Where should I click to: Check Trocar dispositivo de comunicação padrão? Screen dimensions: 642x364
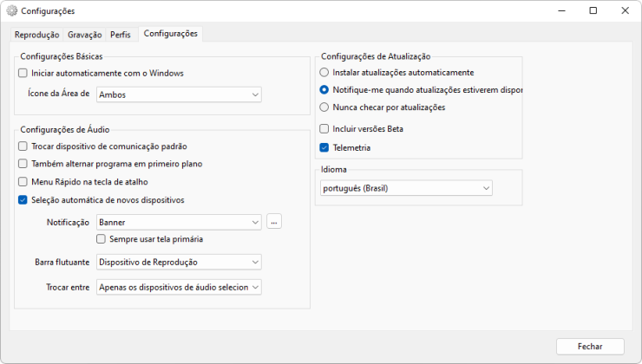(23, 146)
